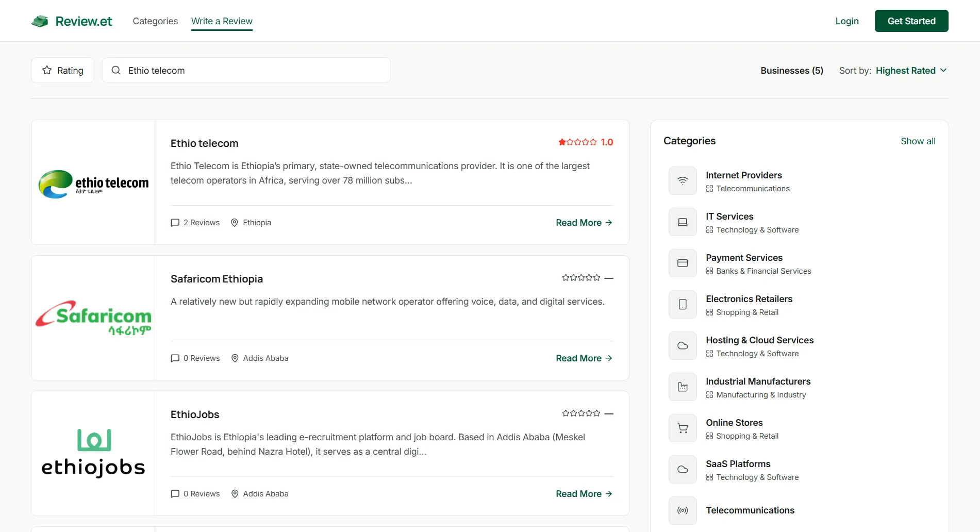This screenshot has height=532, width=980.
Task: Click the Internet Providers wifi icon
Action: pos(683,180)
